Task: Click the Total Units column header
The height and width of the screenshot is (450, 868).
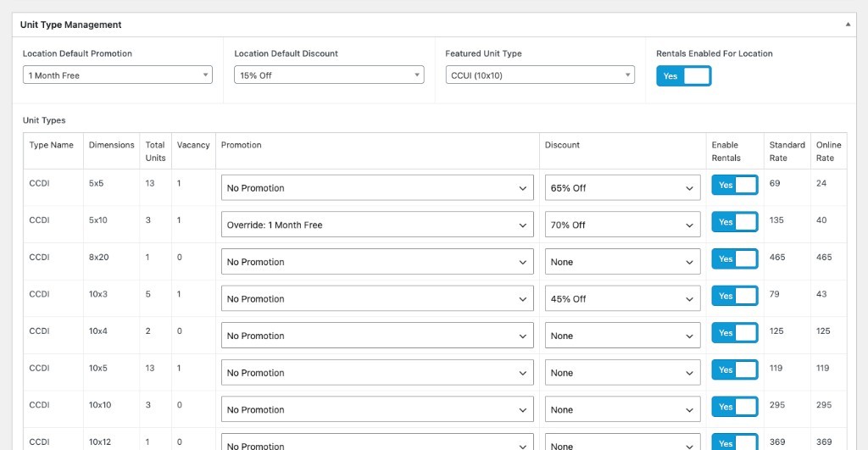Action: coord(156,151)
